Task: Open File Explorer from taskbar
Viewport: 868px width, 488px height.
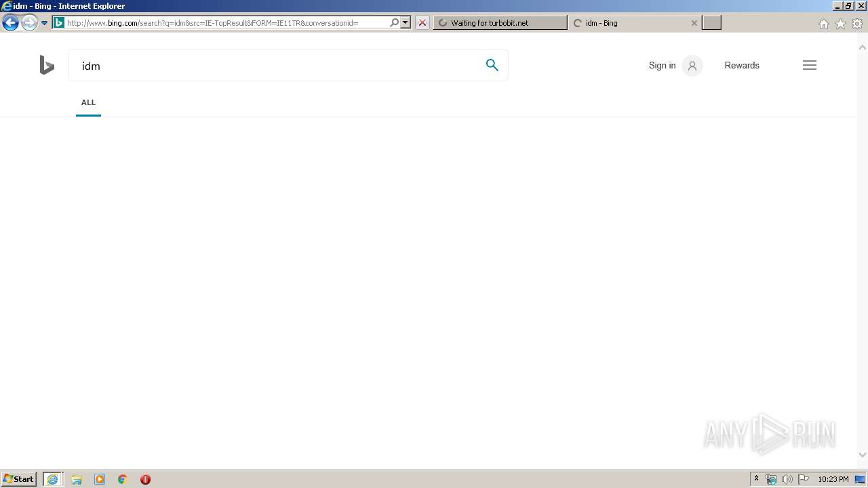Action: [77, 479]
